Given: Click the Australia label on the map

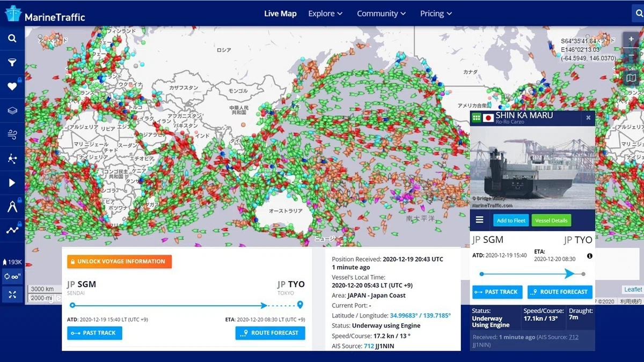Looking at the screenshot, I should tap(286, 211).
